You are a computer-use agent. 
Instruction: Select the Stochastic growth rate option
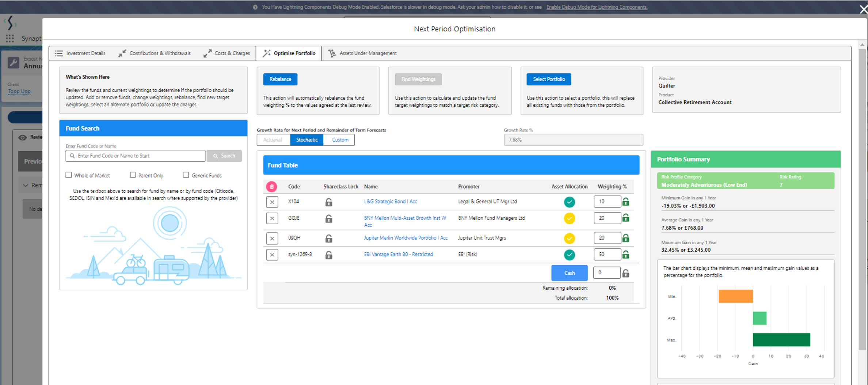point(307,140)
